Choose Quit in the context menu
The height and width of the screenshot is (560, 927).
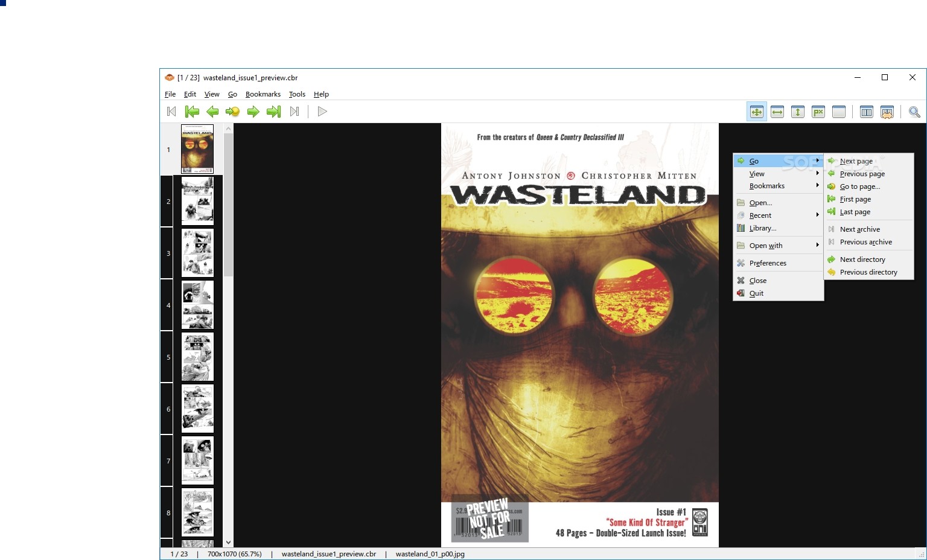tap(779, 293)
